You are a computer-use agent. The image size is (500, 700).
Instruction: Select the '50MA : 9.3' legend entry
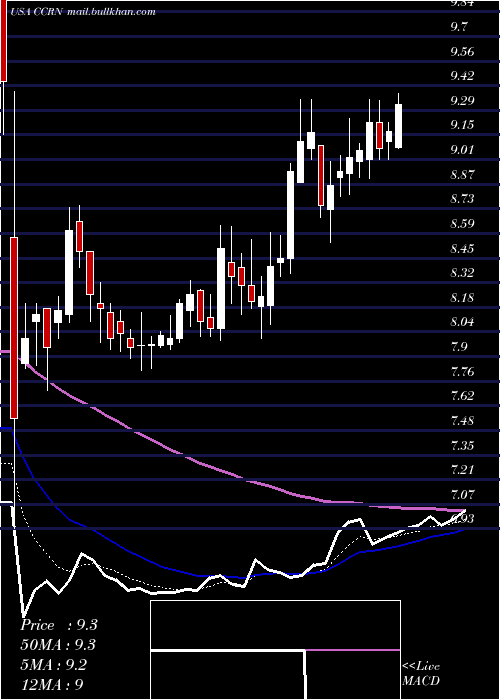click(x=58, y=645)
